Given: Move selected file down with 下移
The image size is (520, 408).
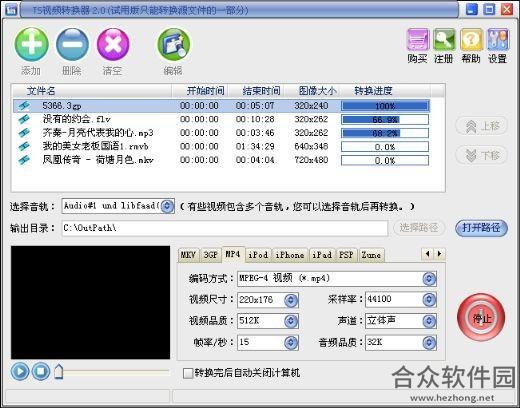Looking at the screenshot, I should coord(482,155).
